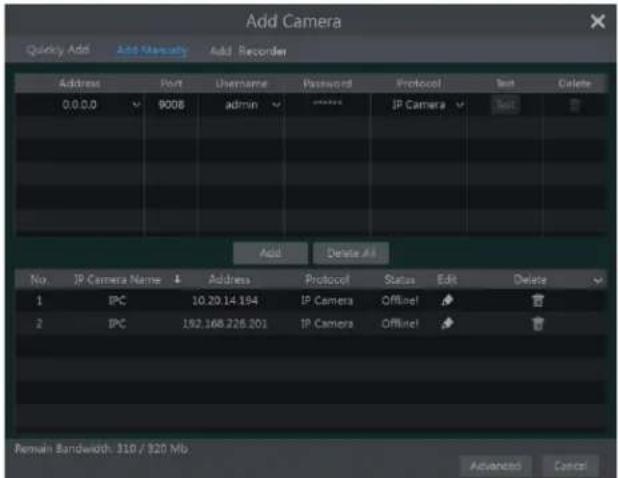Click the Status column header

click(399, 280)
